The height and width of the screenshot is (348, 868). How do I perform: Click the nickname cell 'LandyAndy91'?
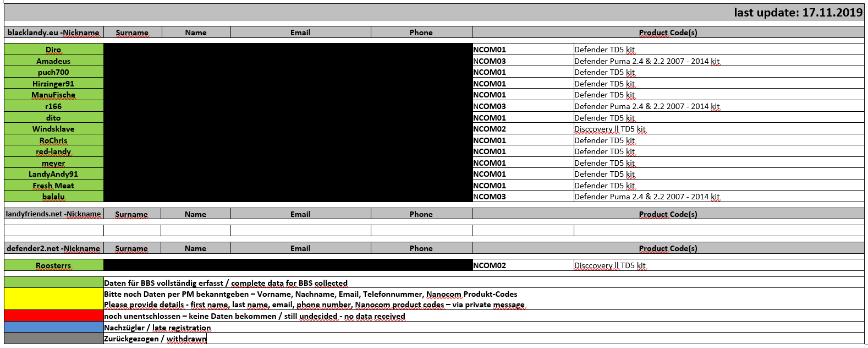coord(53,174)
